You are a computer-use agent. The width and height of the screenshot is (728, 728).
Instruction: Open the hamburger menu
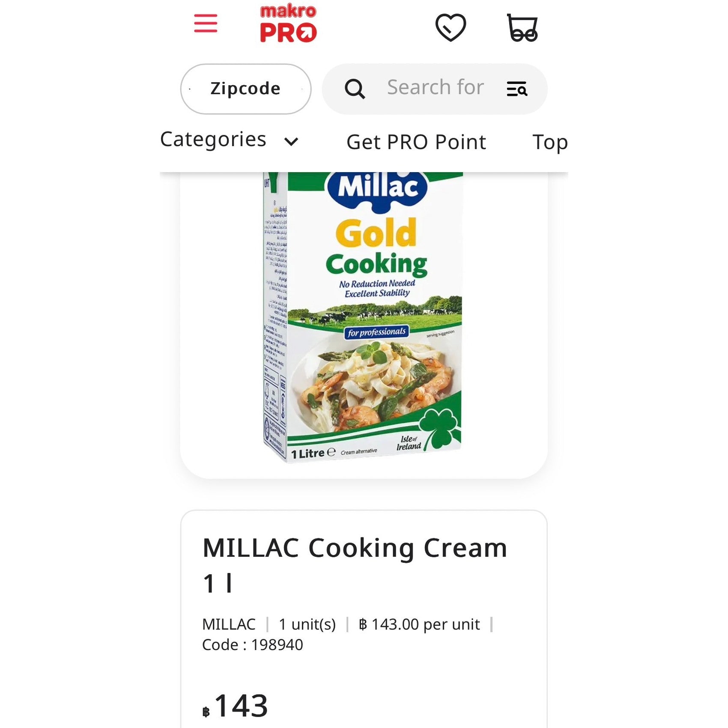tap(206, 24)
